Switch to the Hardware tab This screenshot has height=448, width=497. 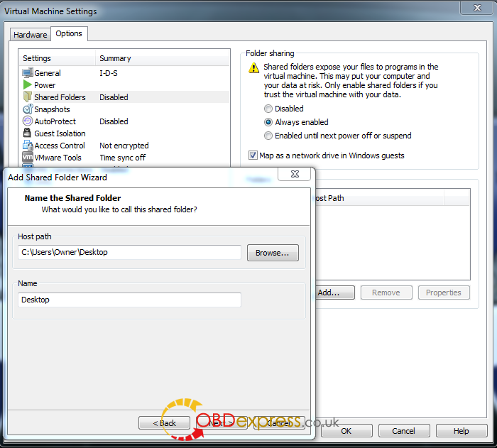[x=30, y=35]
